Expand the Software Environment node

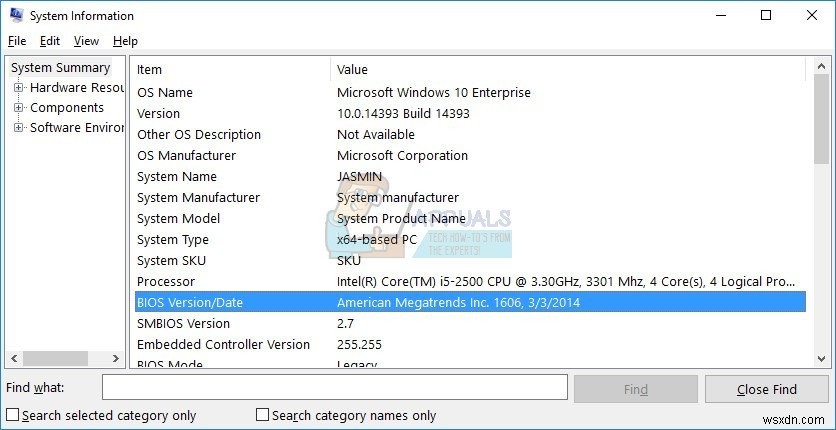coord(18,128)
